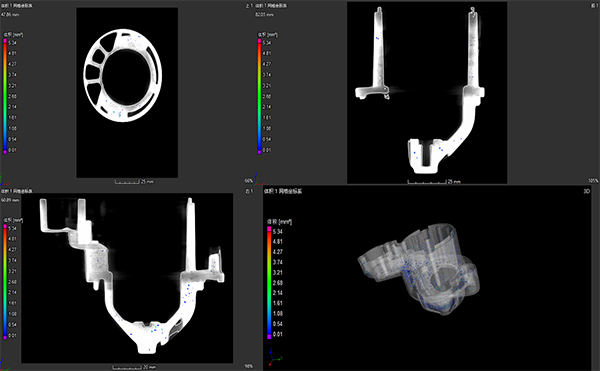600x371 pixels.
Task: Click the magenta top marker of 3D color legend
Action: pos(269,229)
